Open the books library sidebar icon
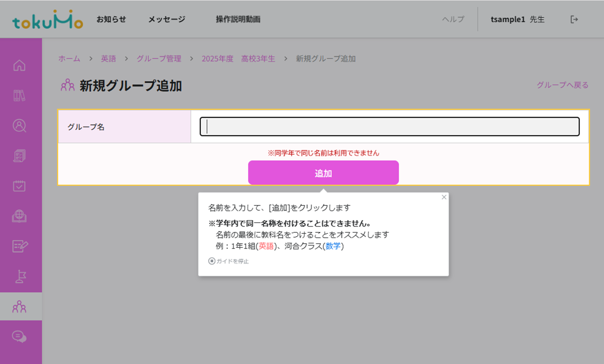The width and height of the screenshot is (604, 364). pos(19,95)
